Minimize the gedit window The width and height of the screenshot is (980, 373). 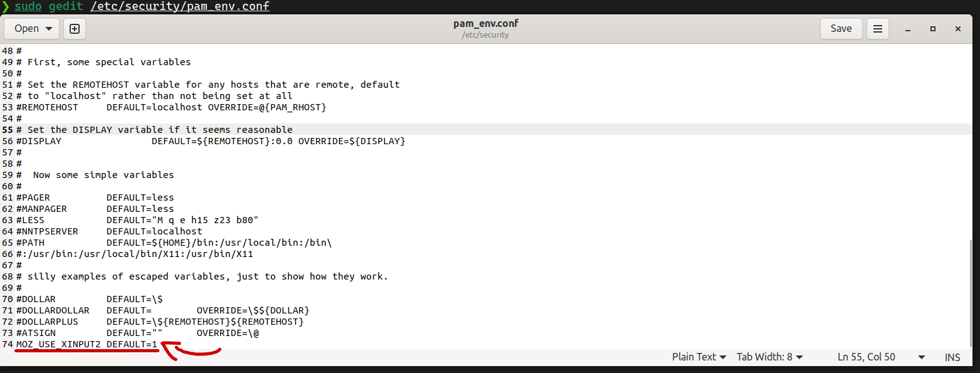click(x=908, y=29)
